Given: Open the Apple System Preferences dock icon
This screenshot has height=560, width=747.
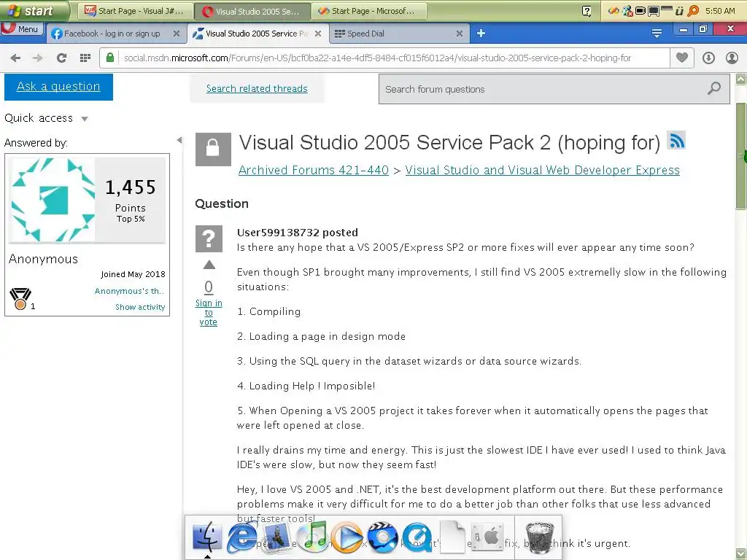Looking at the screenshot, I should coord(487,537).
